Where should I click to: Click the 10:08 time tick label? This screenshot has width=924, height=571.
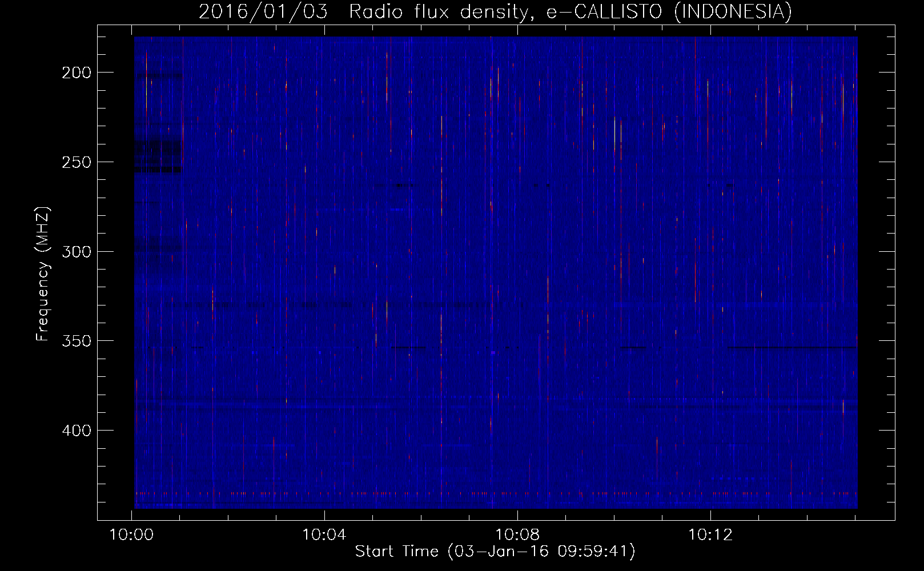[x=517, y=535]
